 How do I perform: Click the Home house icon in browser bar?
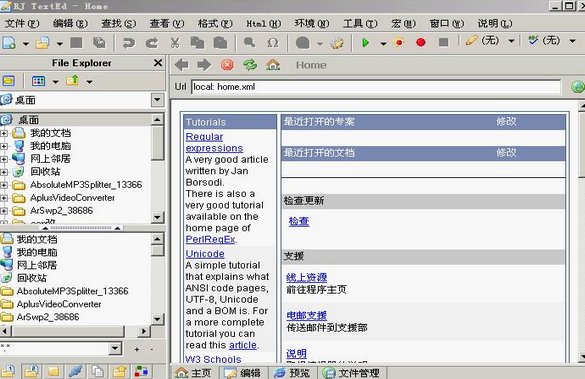[273, 65]
